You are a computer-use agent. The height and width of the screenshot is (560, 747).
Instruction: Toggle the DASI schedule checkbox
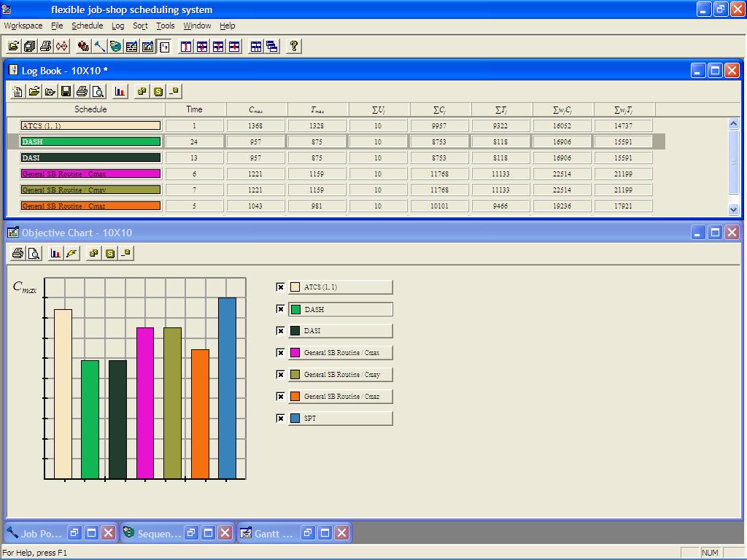click(280, 331)
